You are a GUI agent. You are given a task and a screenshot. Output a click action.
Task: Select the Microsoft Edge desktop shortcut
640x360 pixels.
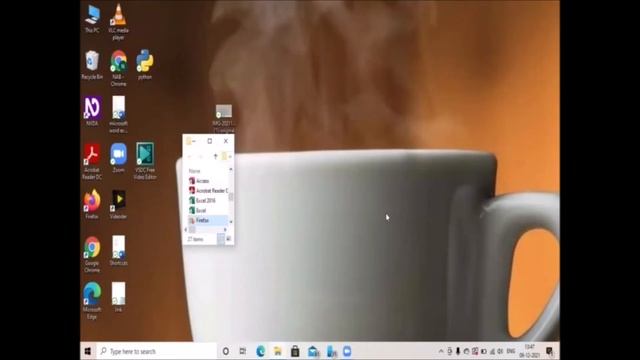(x=92, y=301)
